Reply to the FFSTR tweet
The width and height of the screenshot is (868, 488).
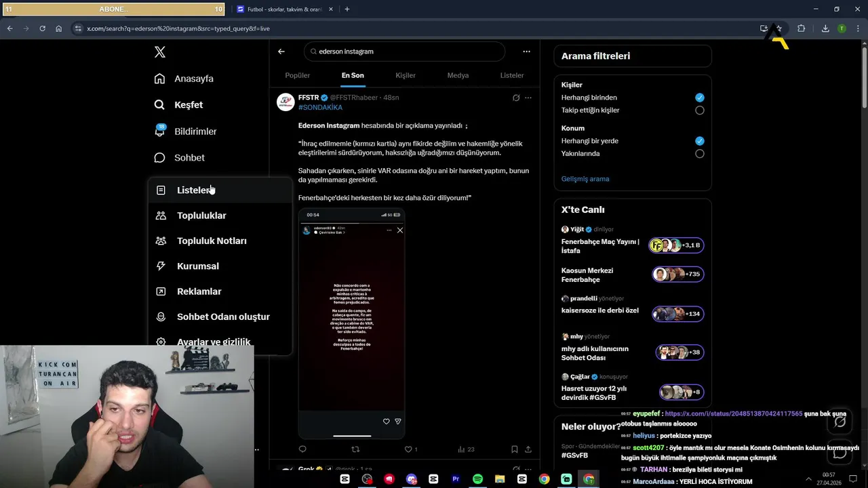click(302, 449)
